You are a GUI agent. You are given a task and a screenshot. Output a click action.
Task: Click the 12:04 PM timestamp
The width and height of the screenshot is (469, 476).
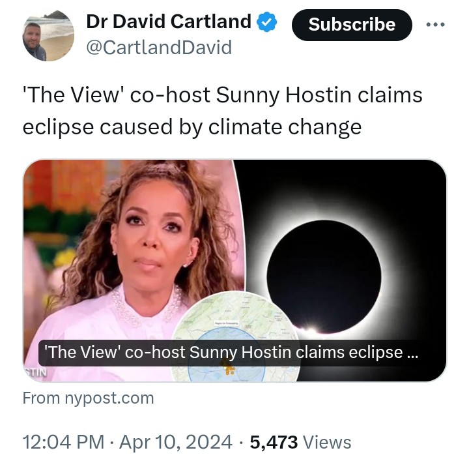pyautogui.click(x=63, y=442)
